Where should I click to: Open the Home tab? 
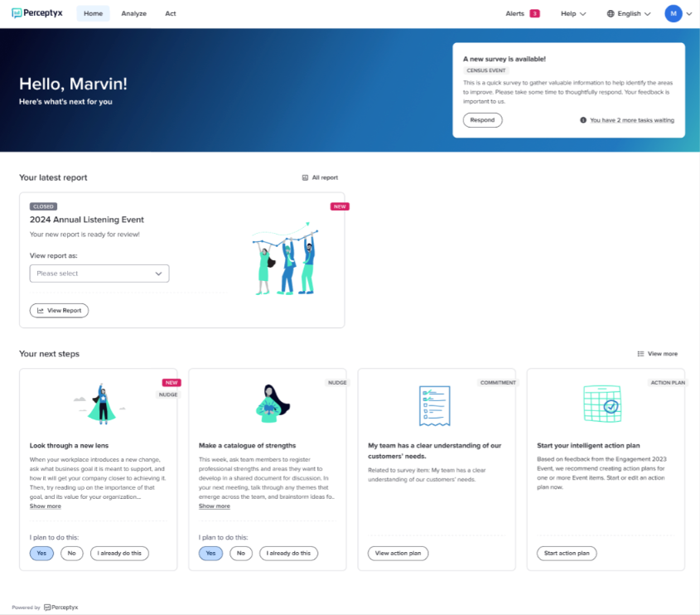coord(93,13)
